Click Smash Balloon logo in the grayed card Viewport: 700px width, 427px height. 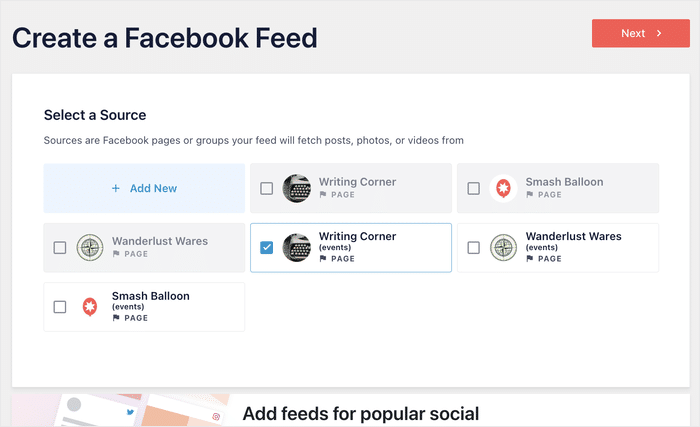coord(504,188)
